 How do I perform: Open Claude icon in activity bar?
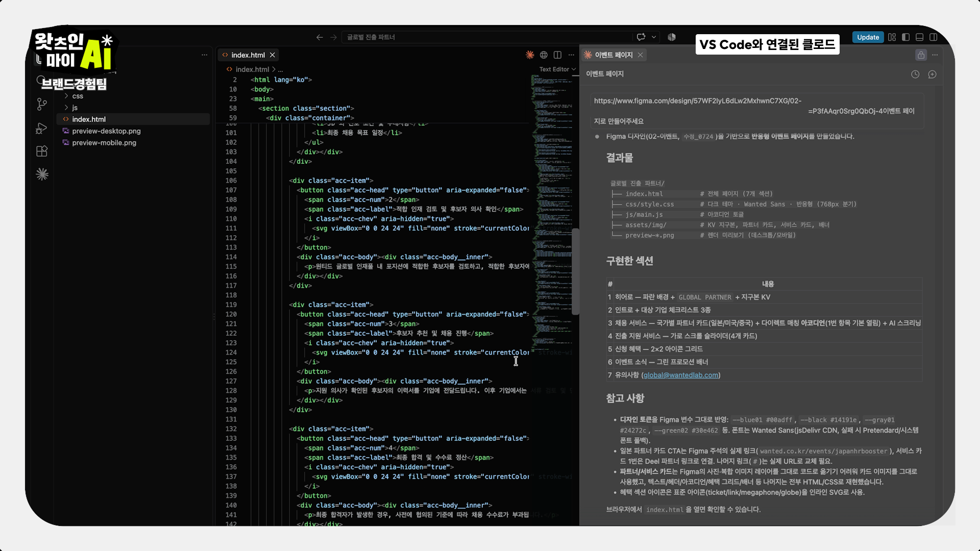tap(42, 174)
